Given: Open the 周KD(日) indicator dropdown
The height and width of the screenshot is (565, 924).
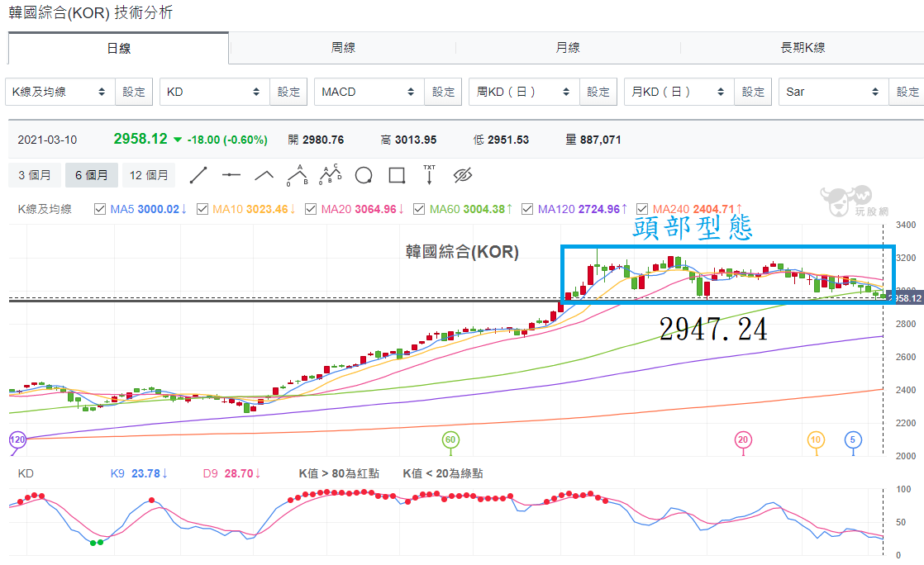Looking at the screenshot, I should click(525, 92).
